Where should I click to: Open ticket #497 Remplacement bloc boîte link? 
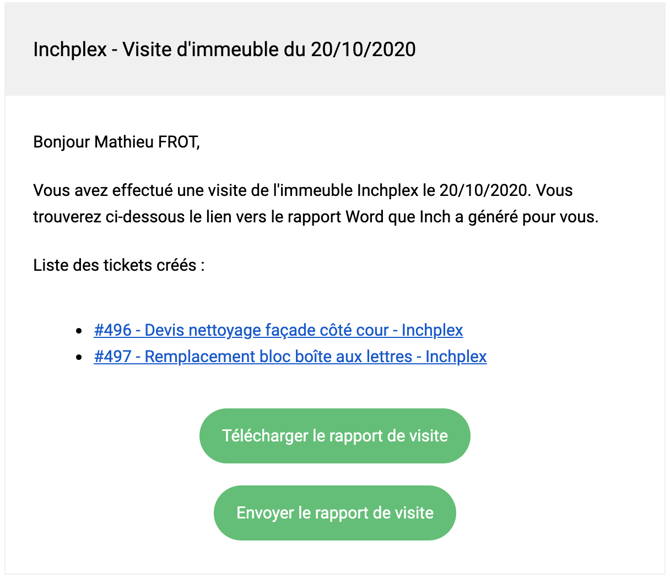click(x=290, y=356)
